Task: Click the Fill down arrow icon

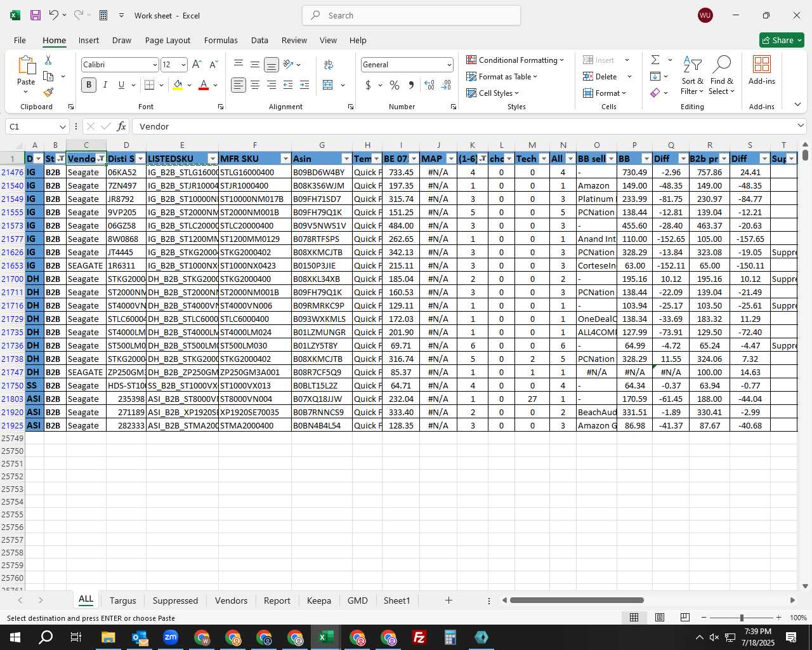Action: (x=655, y=76)
